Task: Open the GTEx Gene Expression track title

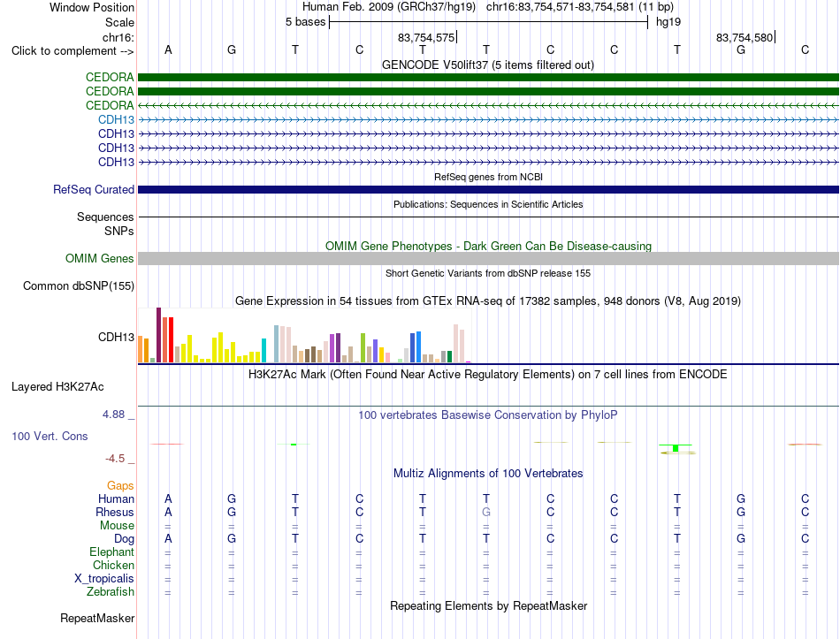Action: 488,301
